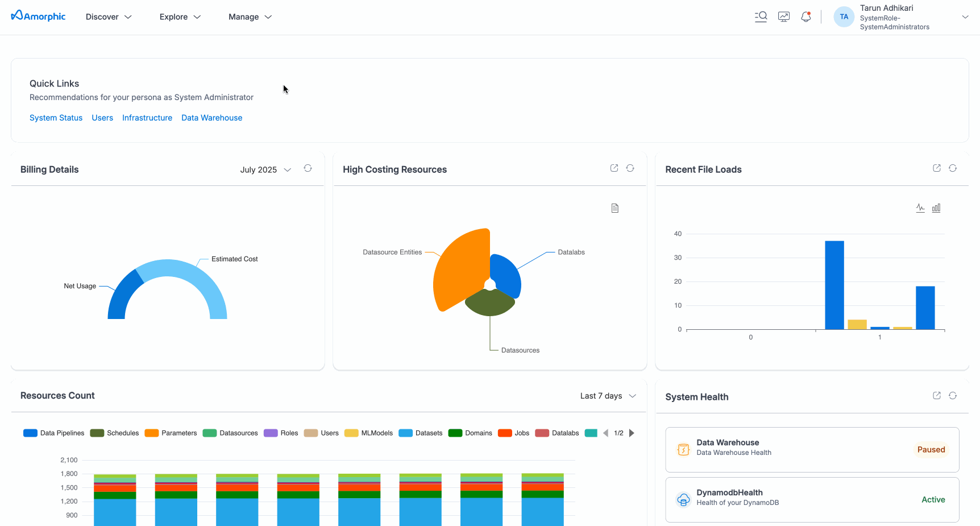Click the global search icon in header
This screenshot has width=980, height=526.
click(x=761, y=17)
